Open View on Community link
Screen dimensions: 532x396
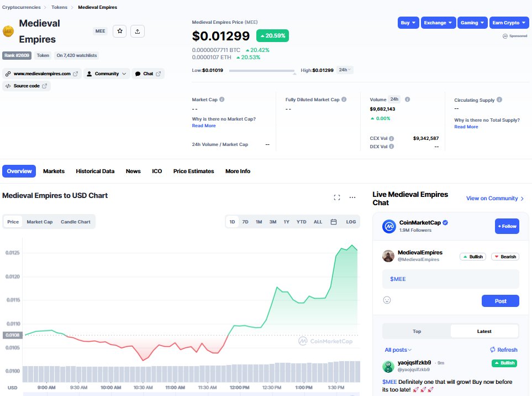pos(495,199)
